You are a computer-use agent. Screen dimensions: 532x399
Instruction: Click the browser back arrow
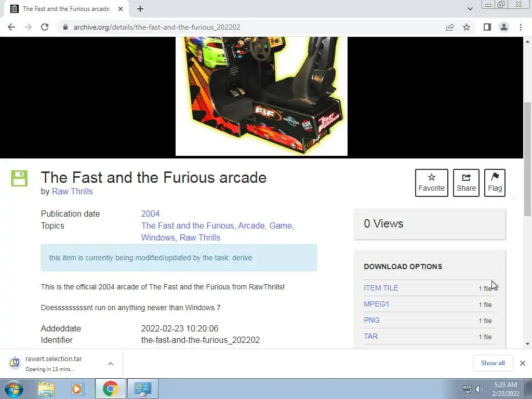[11, 27]
